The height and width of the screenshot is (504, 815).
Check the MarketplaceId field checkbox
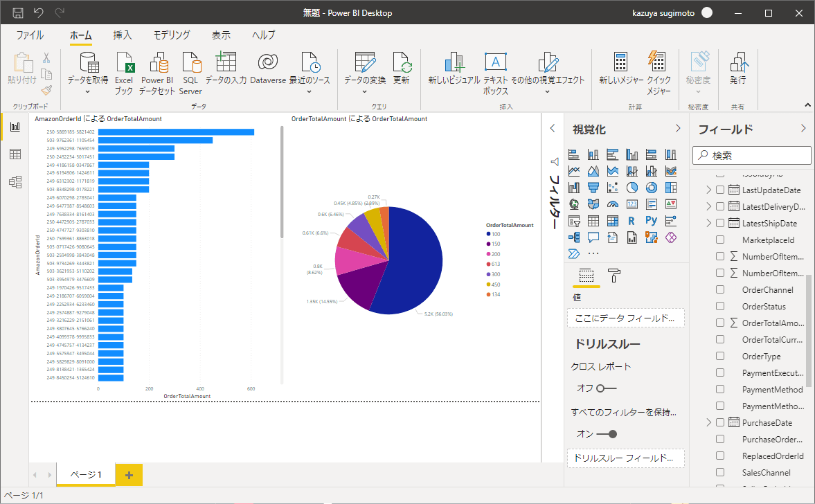tap(720, 240)
